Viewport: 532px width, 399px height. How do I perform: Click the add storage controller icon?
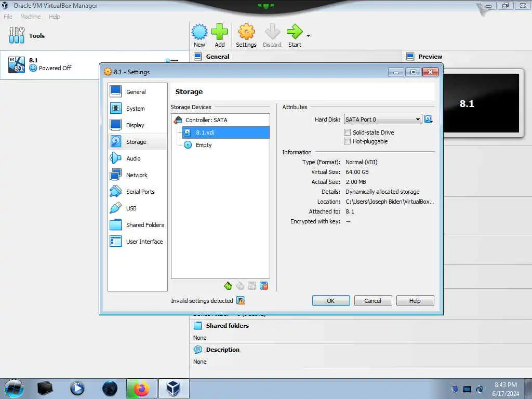pos(228,286)
